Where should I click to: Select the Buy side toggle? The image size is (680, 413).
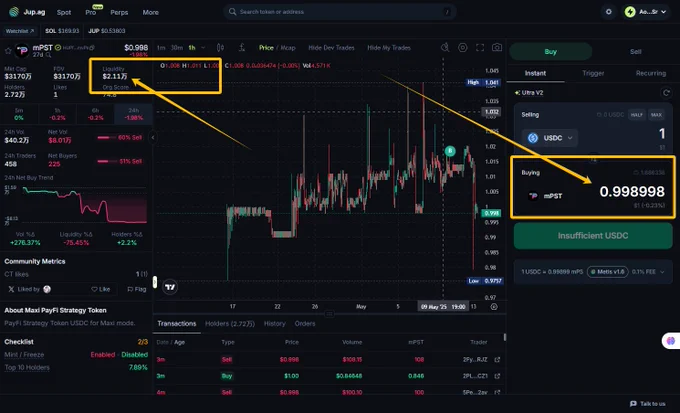pos(550,52)
